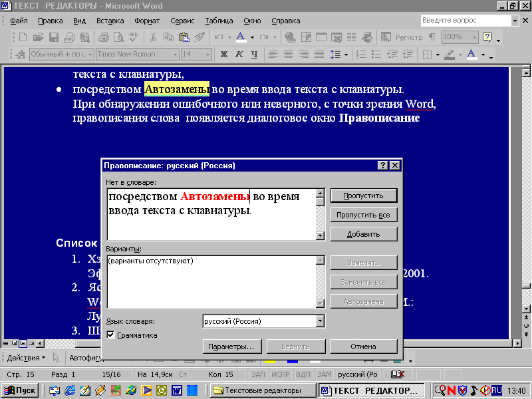Click the Save diskette icon
This screenshot has height=399, width=532.
pyautogui.click(x=54, y=37)
